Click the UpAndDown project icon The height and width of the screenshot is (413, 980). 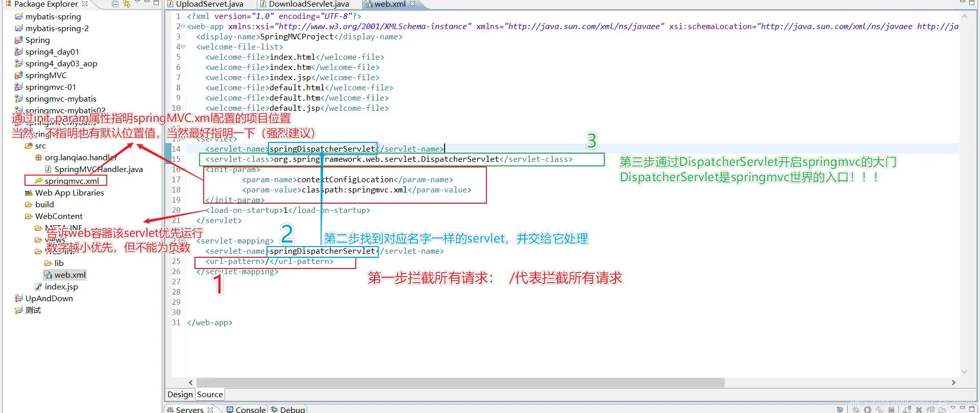(19, 298)
